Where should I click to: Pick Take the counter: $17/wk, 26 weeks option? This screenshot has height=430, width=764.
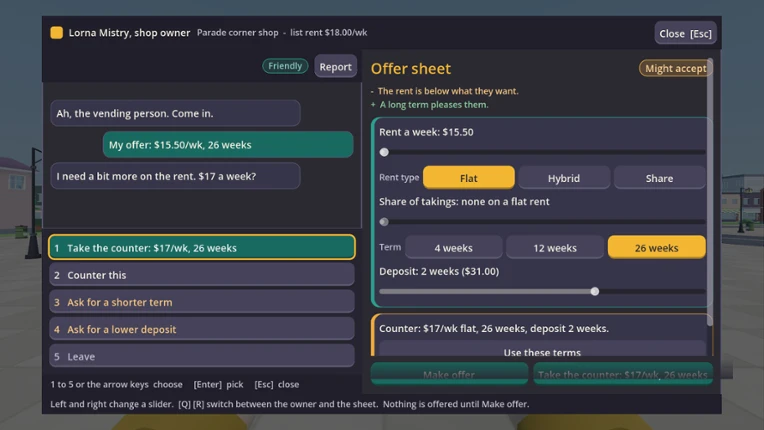(202, 247)
